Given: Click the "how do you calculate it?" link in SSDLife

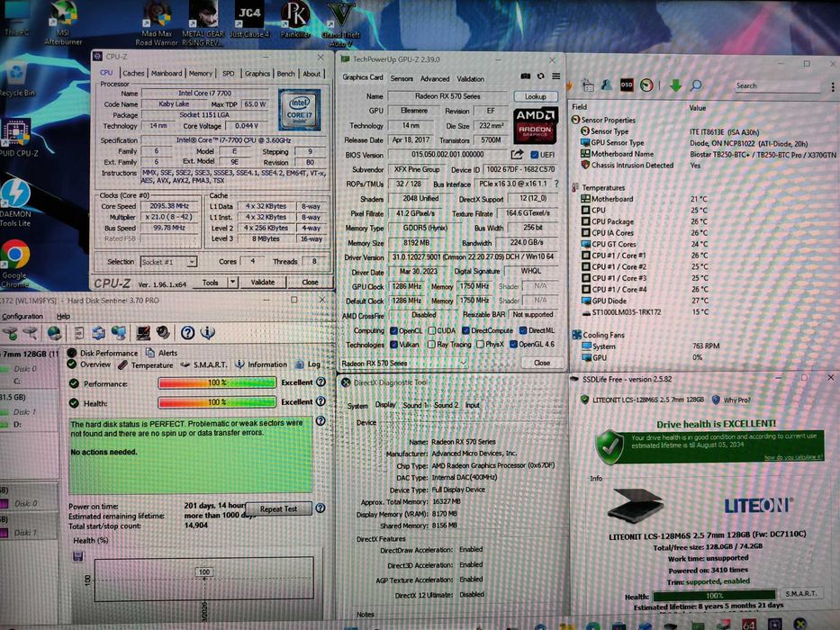Looking at the screenshot, I should [793, 457].
